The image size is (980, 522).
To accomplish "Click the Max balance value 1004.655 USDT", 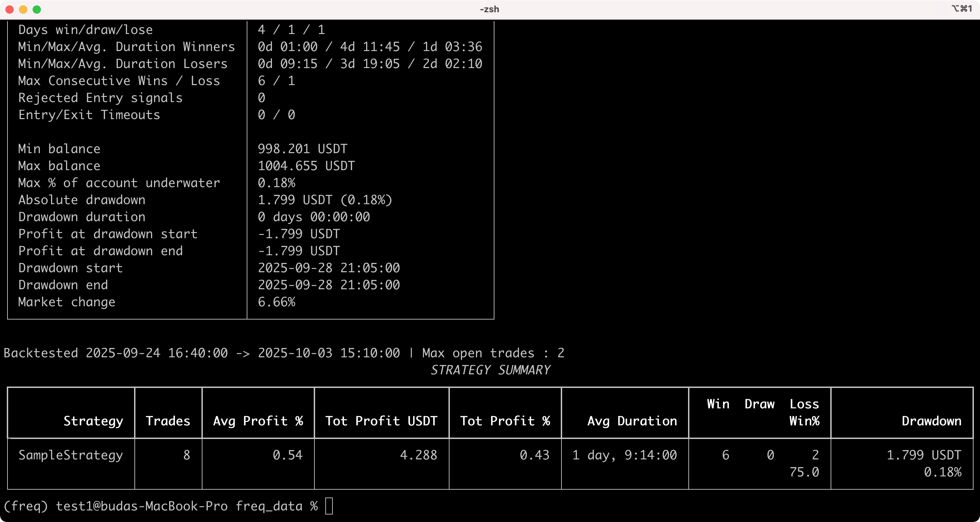I will point(306,166).
